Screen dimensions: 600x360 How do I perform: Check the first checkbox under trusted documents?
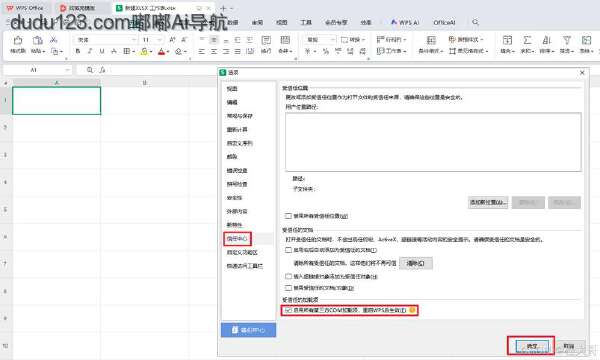coord(289,250)
